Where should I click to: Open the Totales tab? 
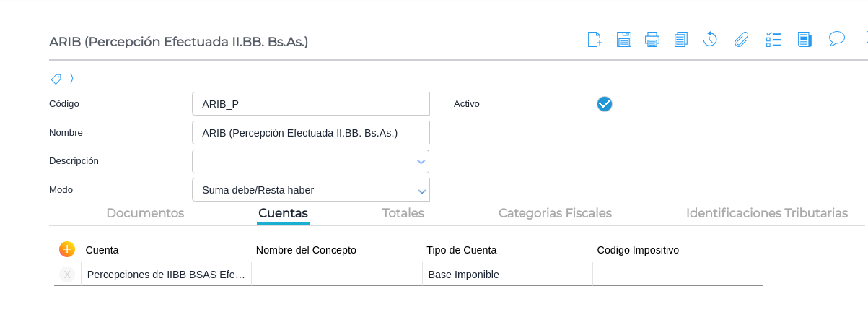point(403,213)
